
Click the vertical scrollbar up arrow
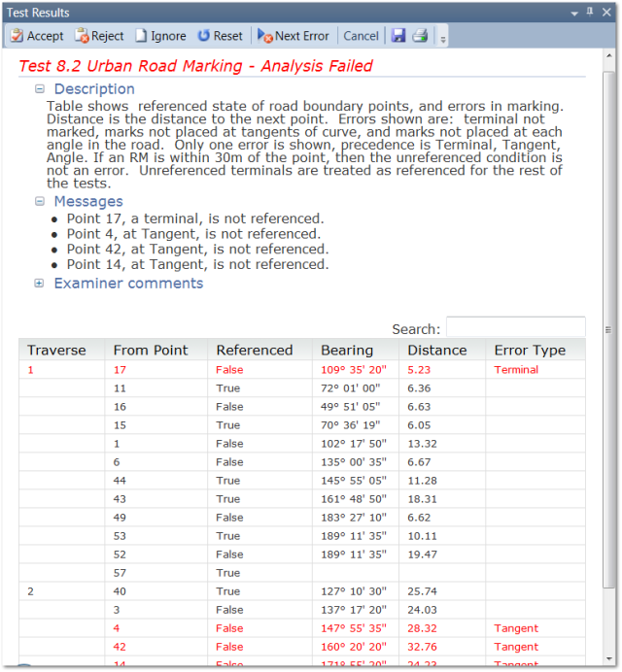pyautogui.click(x=609, y=55)
